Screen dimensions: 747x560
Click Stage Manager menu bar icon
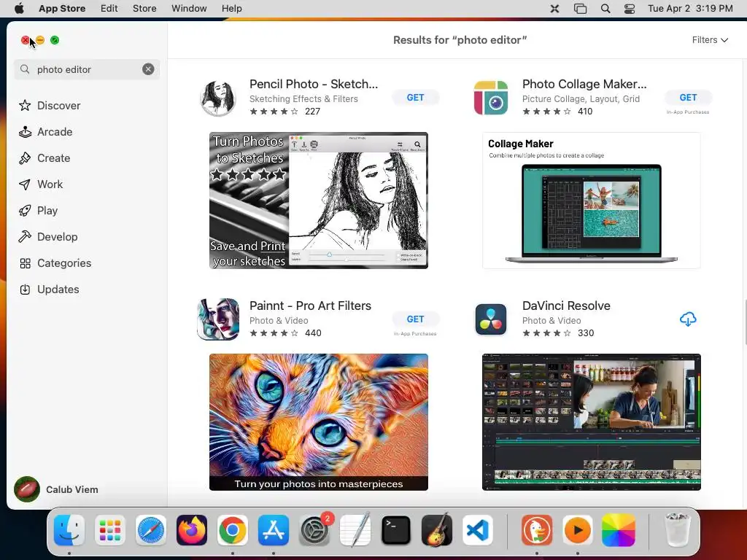tap(580, 9)
